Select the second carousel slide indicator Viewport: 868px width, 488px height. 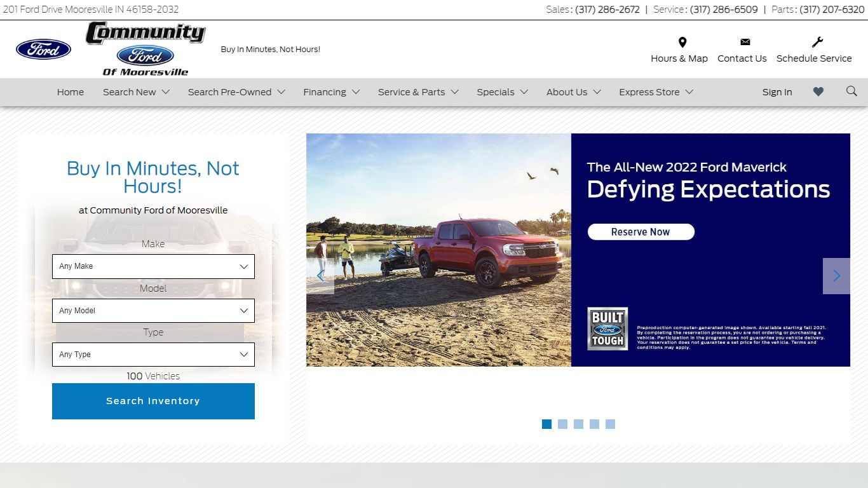coord(562,424)
